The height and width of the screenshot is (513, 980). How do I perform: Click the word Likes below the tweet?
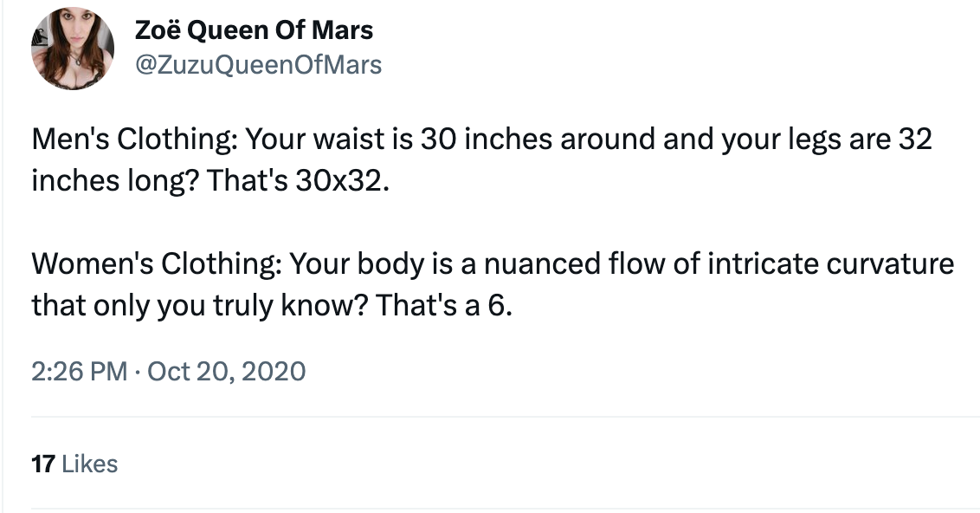89,464
